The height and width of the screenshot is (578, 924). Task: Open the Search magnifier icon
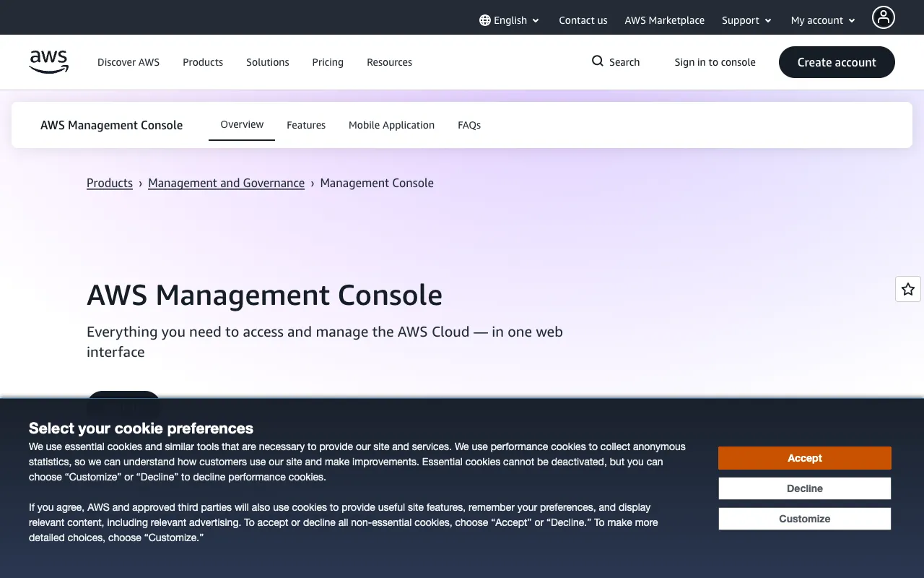tap(597, 61)
